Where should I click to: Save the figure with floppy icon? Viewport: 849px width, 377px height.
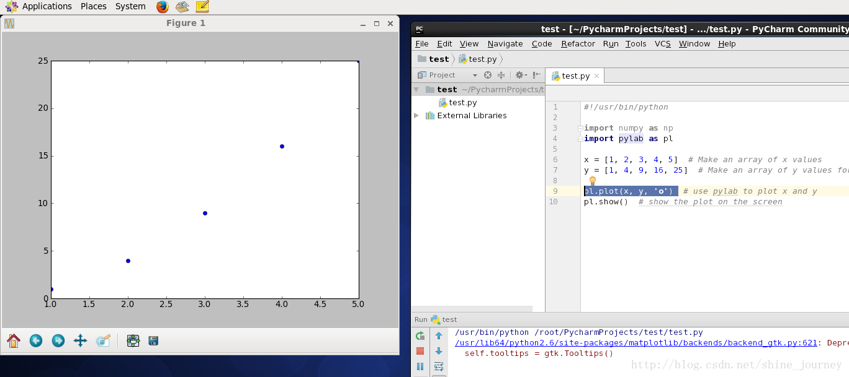(153, 341)
